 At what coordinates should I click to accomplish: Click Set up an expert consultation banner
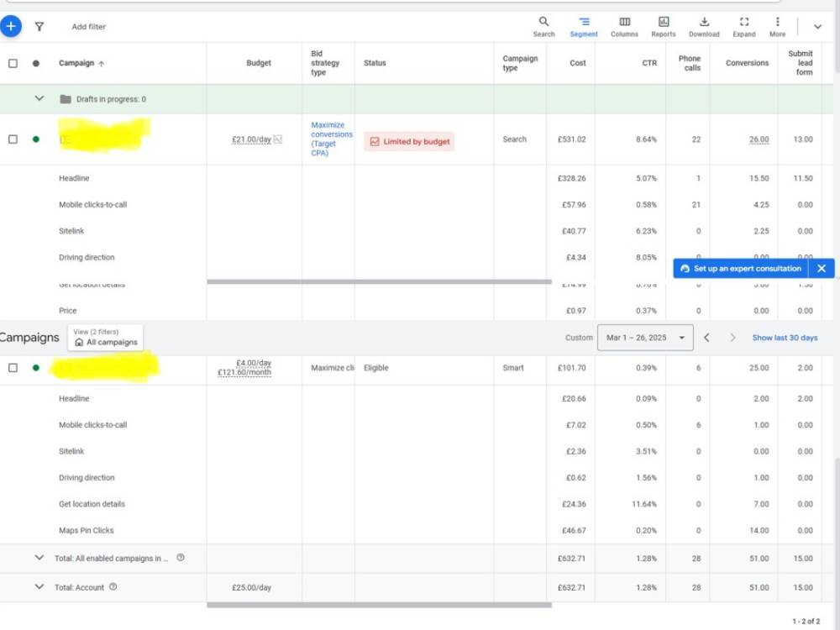click(742, 269)
